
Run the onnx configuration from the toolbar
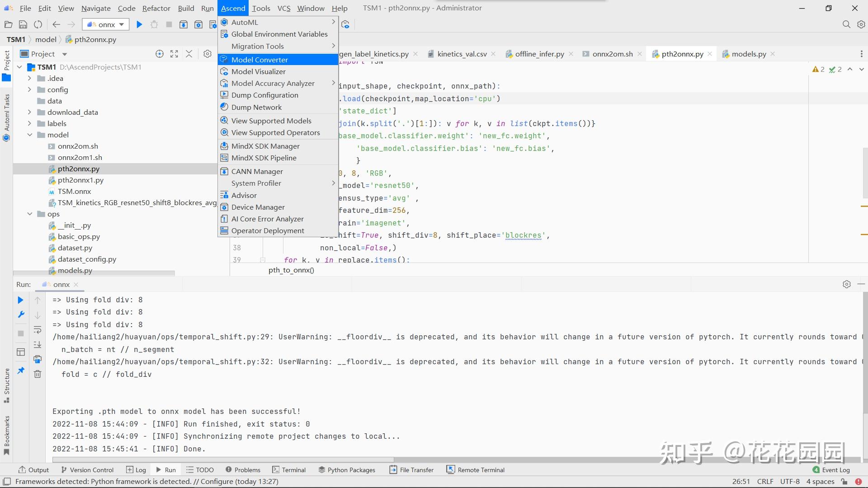pos(139,25)
